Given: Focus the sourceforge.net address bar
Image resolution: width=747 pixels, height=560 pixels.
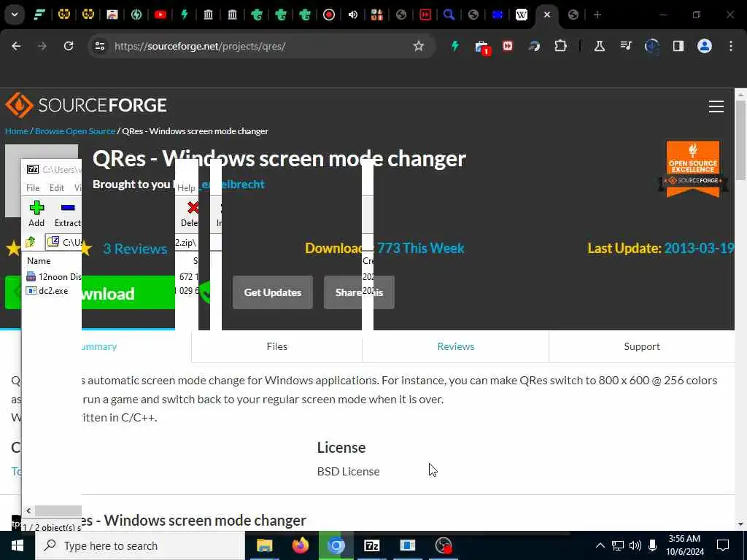Looking at the screenshot, I should point(261,46).
